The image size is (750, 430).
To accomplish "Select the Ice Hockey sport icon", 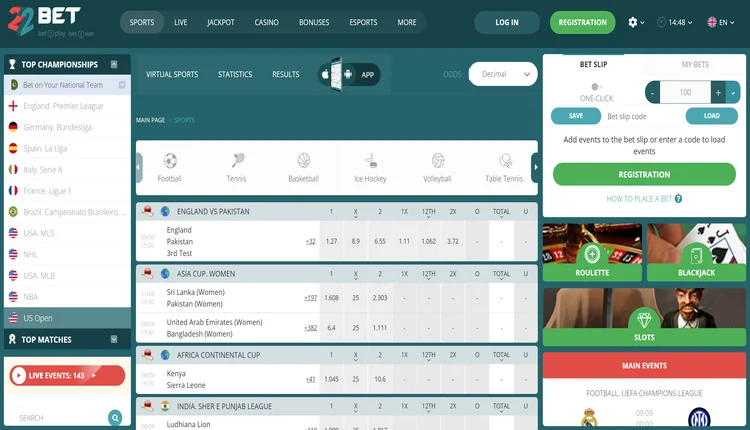I will tap(371, 160).
